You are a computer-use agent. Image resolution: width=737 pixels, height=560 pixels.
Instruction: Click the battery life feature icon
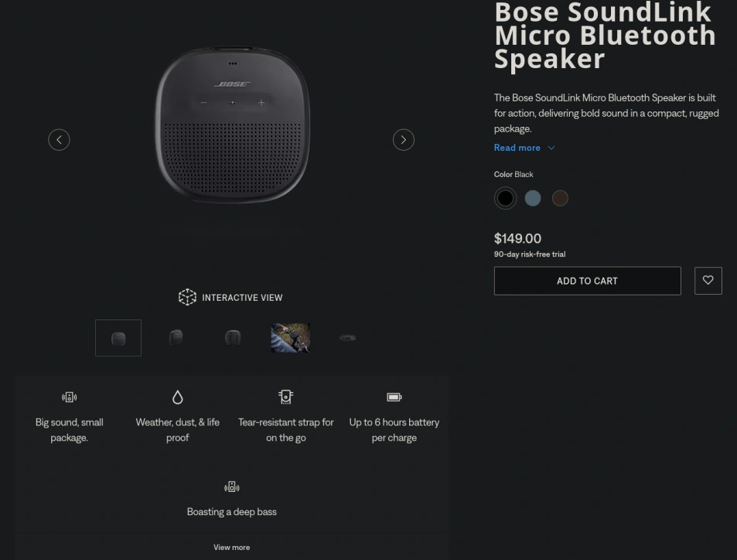point(394,398)
